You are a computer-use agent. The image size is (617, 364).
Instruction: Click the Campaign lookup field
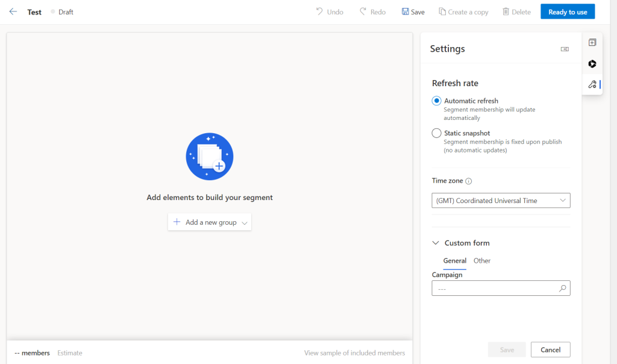501,289
